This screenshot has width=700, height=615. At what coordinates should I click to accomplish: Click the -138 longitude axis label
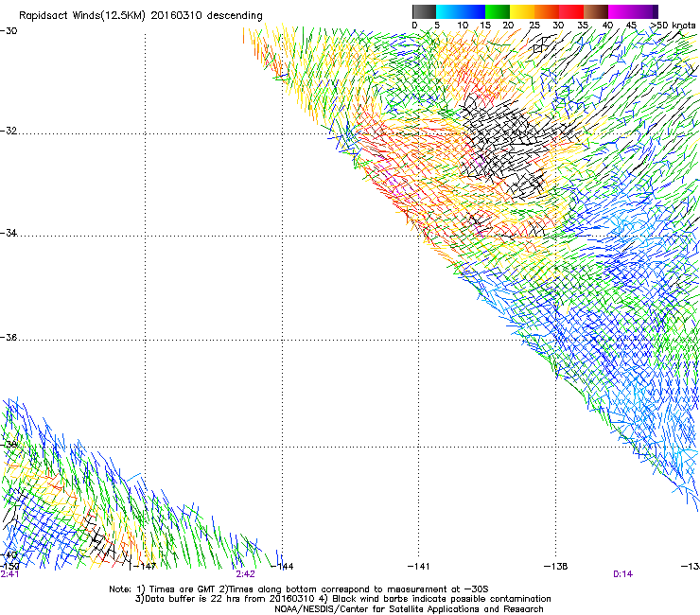click(x=556, y=567)
